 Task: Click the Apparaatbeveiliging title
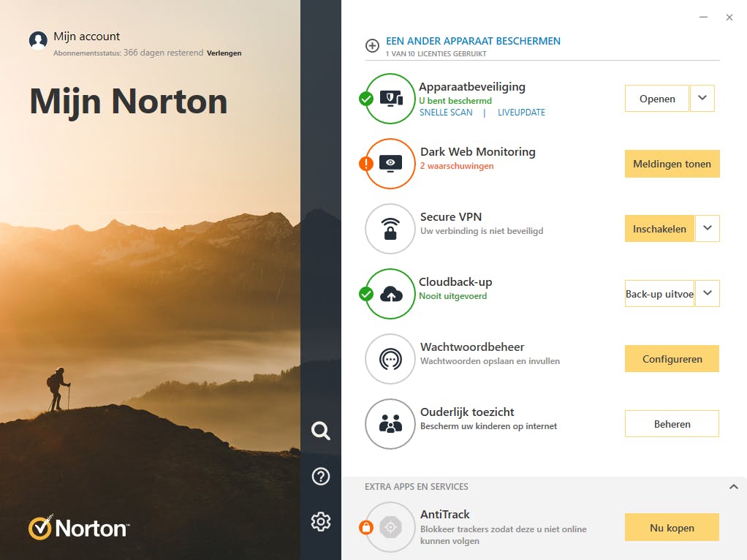(x=471, y=87)
